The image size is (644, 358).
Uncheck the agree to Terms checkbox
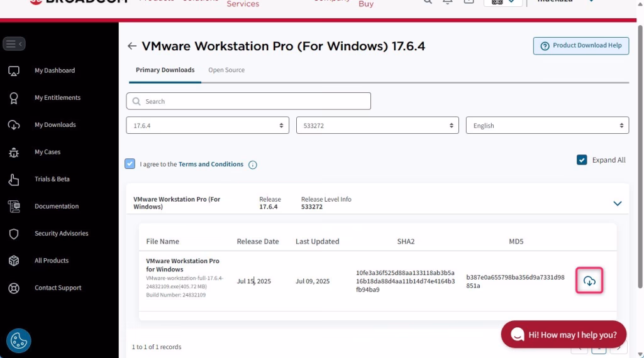130,164
